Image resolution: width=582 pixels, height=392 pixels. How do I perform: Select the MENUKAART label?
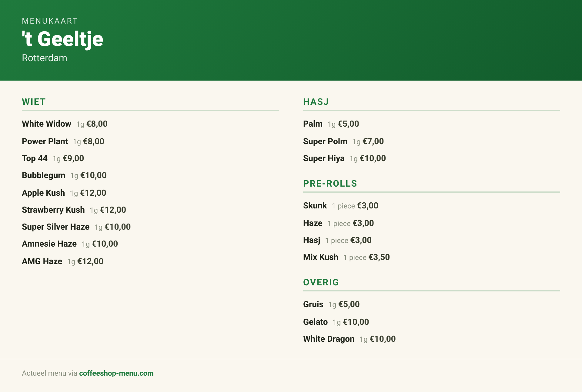pyautogui.click(x=50, y=21)
